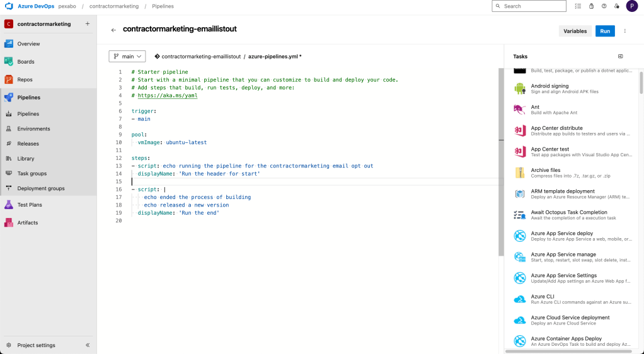Screen dimensions: 644x354
Task: Select the Azure App Service Settings task
Action: (573, 278)
